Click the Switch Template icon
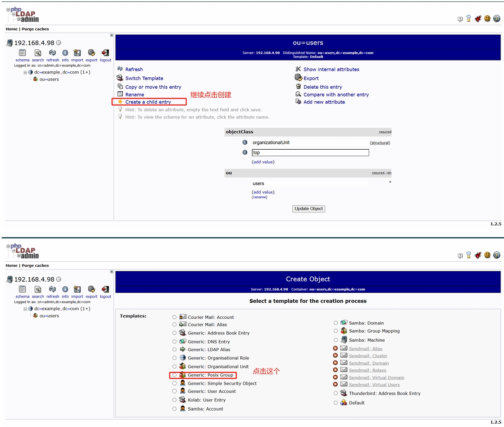This screenshot has height=427, width=504. point(120,78)
